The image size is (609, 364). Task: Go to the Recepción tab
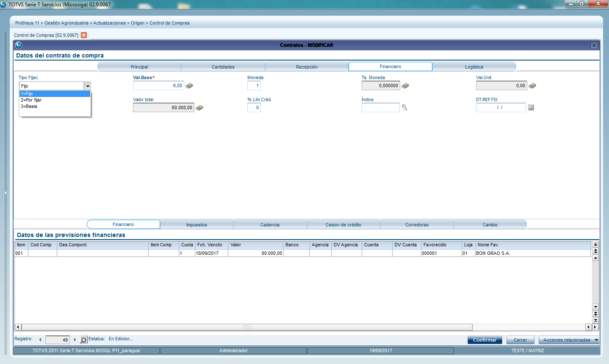point(307,67)
